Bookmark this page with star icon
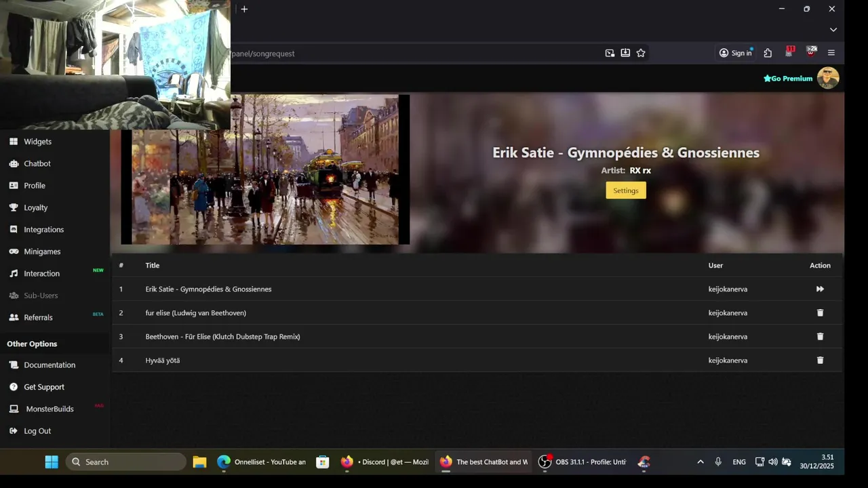This screenshot has width=868, height=488. [641, 53]
